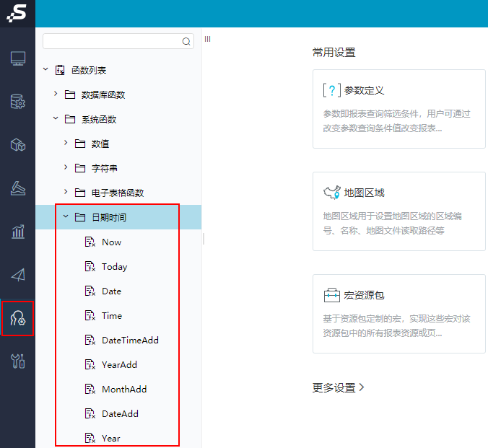The width and height of the screenshot is (488, 448).
Task: Click the 系统函数 folder icon
Action: tap(70, 119)
